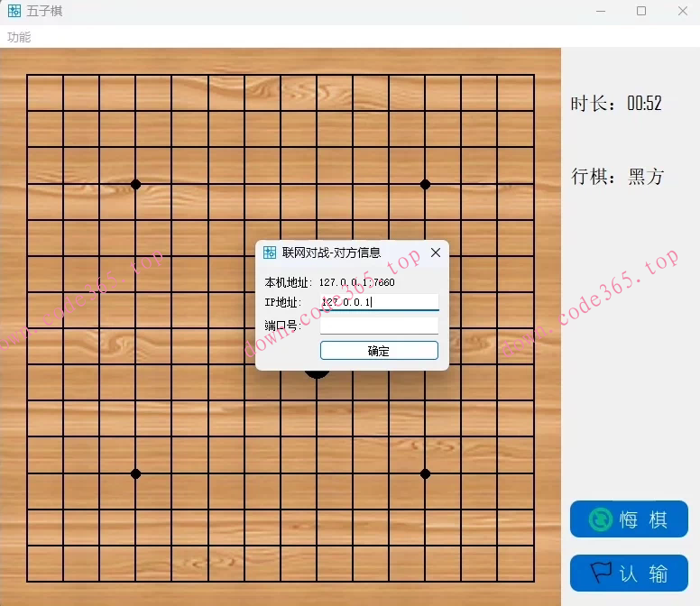Click the 本机地址 127.0.0.1:7660 text
The width and height of the screenshot is (700, 606).
[x=329, y=282]
